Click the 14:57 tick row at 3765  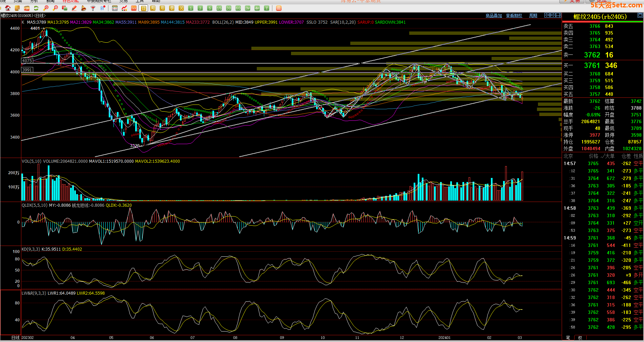tap(602, 163)
